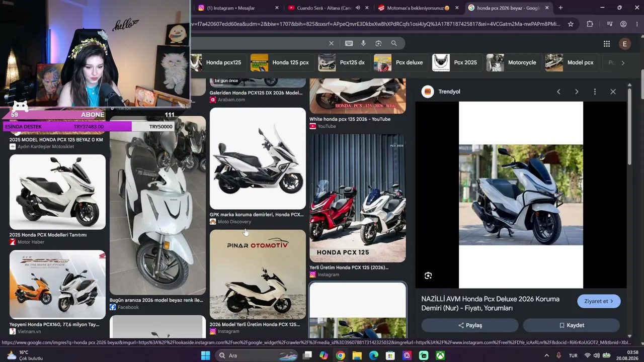The width and height of the screenshot is (644, 362).
Task: Open Task View from the taskbar
Action: 307,355
